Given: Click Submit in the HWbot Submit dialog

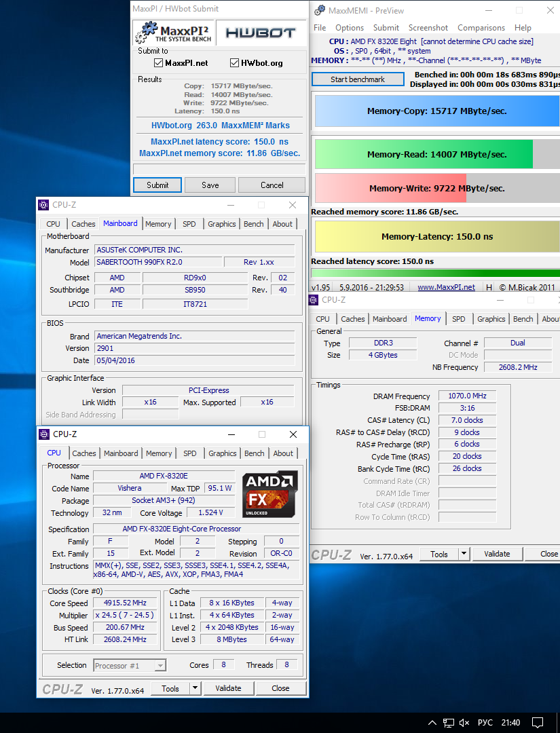Looking at the screenshot, I should pos(157,185).
